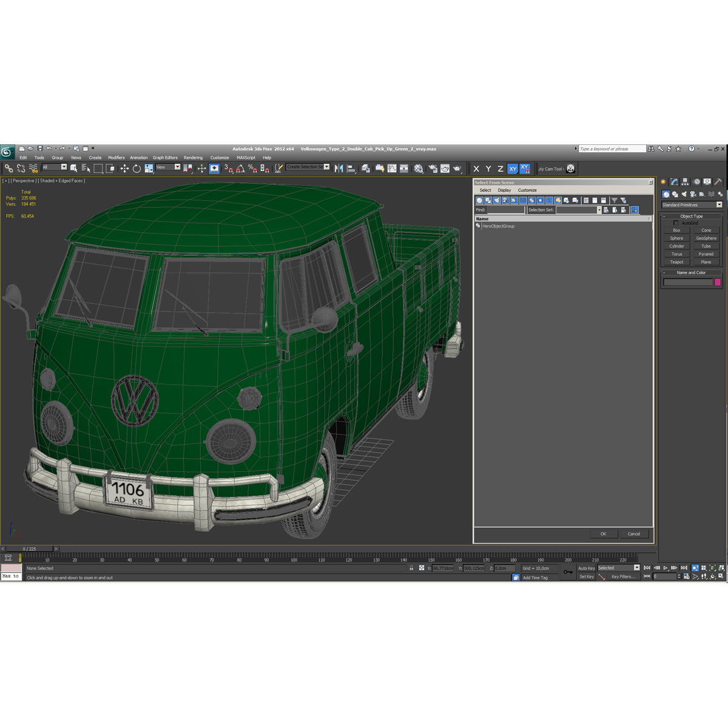Toggle the Percent Snap tool
The image size is (728, 728).
tap(252, 168)
